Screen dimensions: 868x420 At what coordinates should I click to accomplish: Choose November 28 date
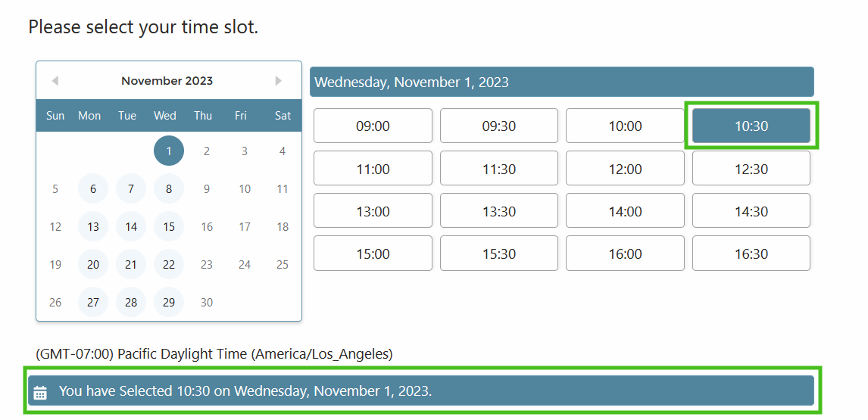coord(131,302)
